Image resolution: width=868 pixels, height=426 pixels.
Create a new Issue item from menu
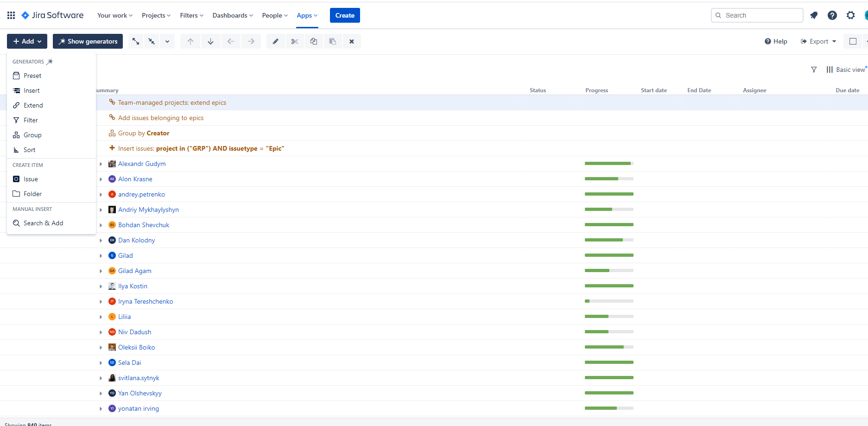coord(51,179)
